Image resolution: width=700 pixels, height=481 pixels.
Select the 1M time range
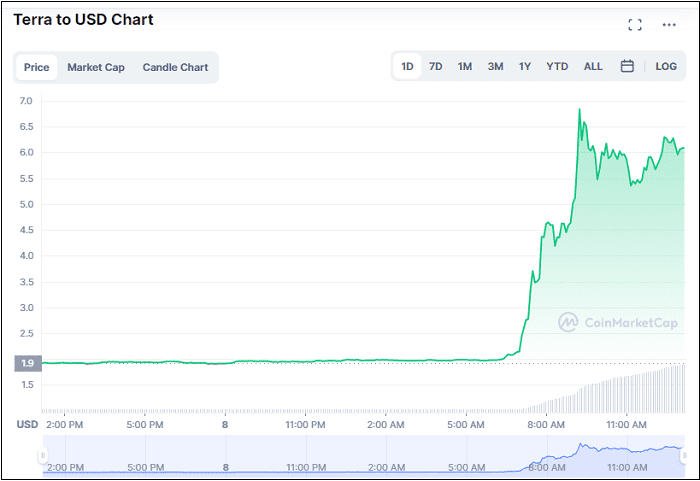(465, 67)
